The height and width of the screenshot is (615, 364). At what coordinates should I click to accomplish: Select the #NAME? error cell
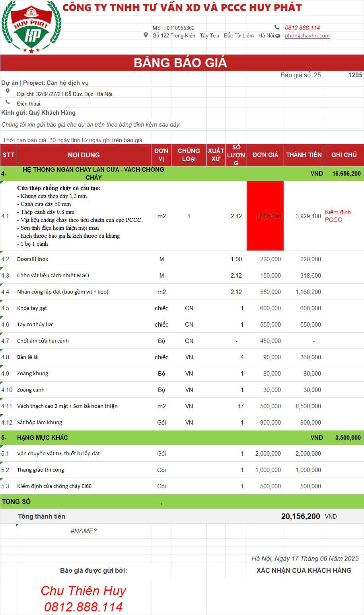pyautogui.click(x=84, y=531)
